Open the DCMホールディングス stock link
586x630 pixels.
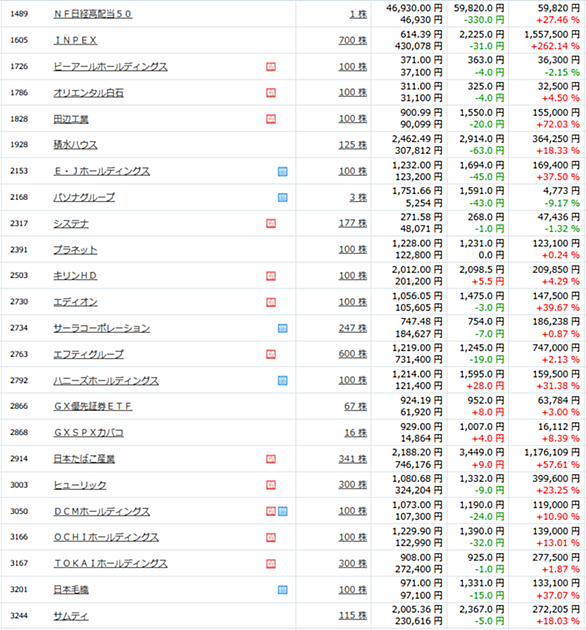coord(102,511)
